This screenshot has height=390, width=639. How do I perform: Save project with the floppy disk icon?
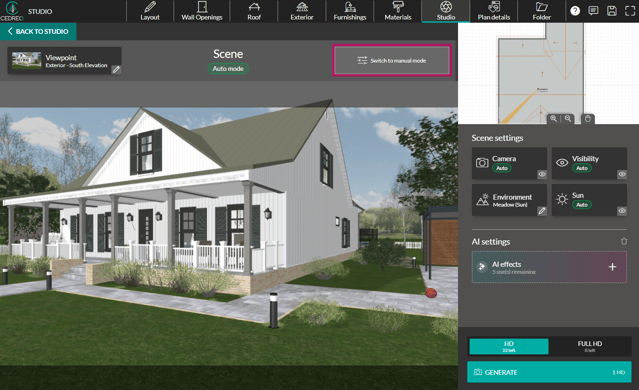612,11
